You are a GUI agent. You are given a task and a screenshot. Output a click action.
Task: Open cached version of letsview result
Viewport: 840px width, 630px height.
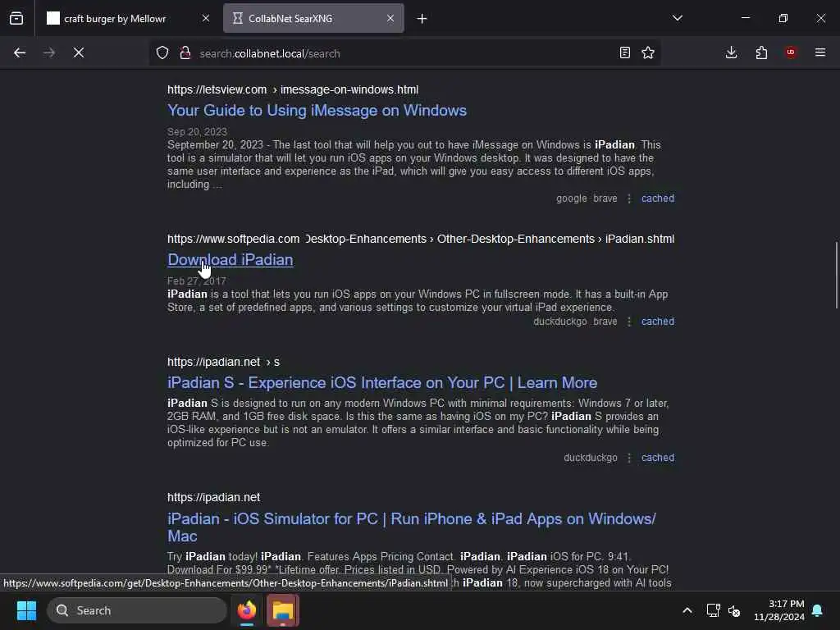[658, 199]
